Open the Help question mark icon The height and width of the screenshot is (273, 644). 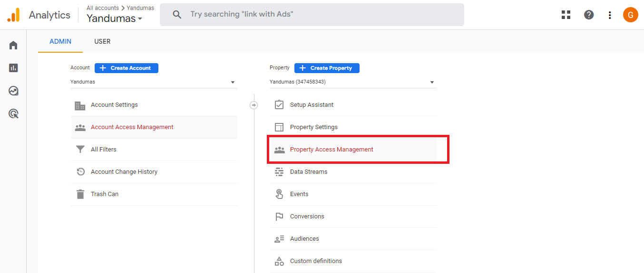pyautogui.click(x=589, y=15)
